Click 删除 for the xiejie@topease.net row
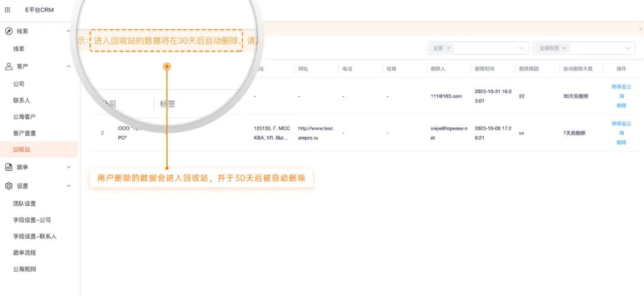Viewport: 644px width, 296px height. (x=621, y=143)
